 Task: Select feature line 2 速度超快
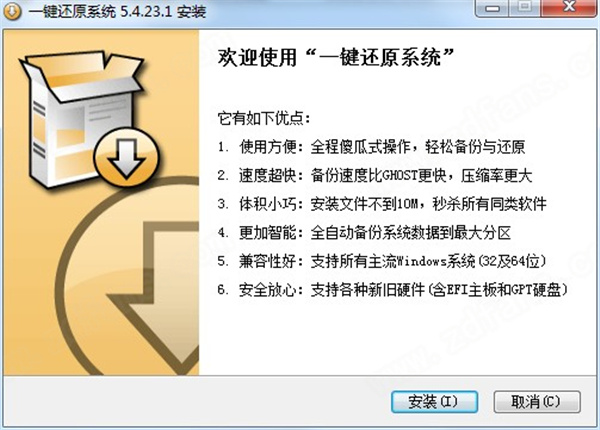[x=375, y=176]
